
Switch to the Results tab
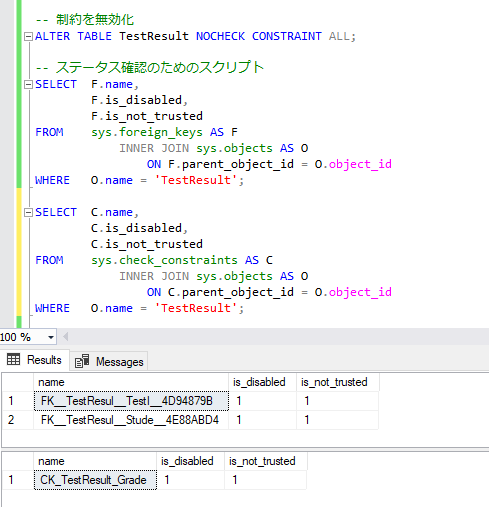click(x=35, y=360)
